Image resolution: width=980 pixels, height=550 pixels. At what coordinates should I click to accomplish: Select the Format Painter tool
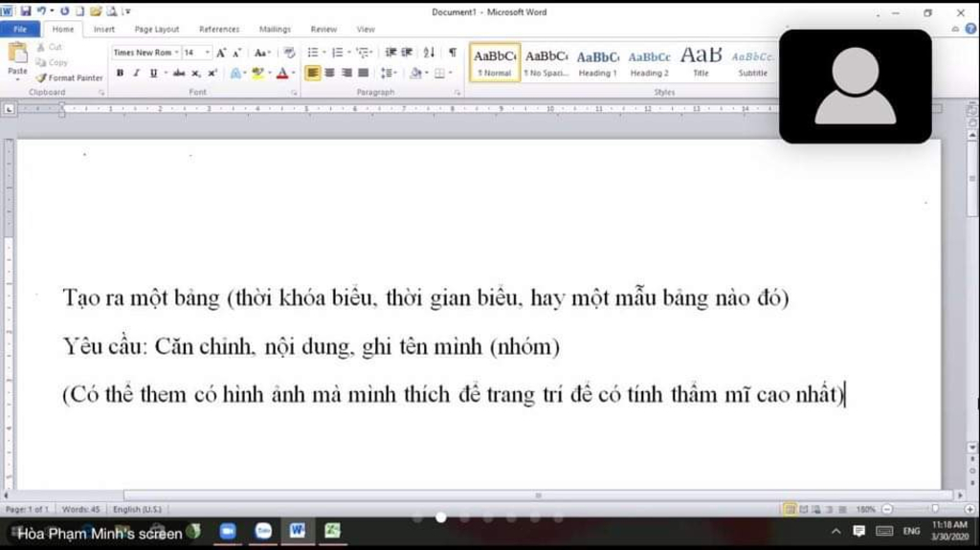(69, 77)
